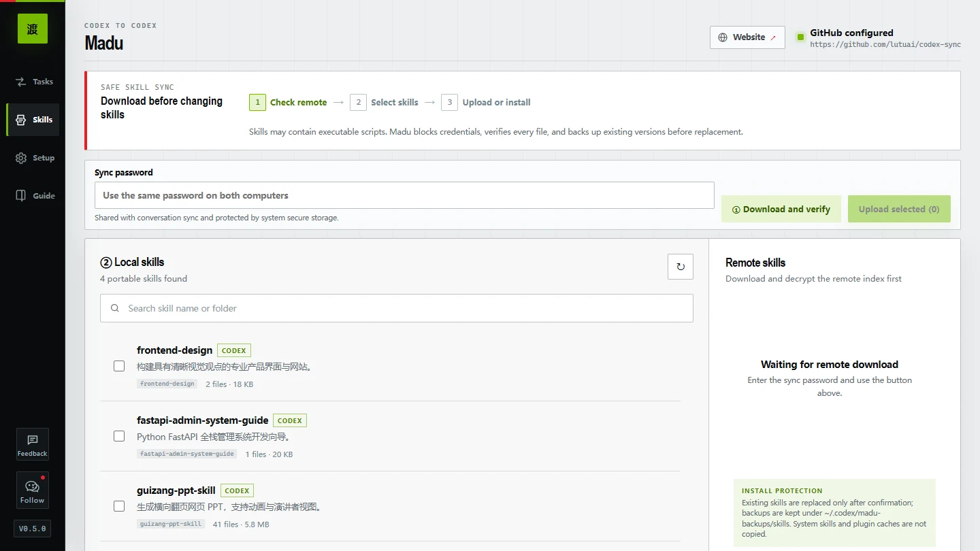Select step 2 Select skills

point(384,103)
